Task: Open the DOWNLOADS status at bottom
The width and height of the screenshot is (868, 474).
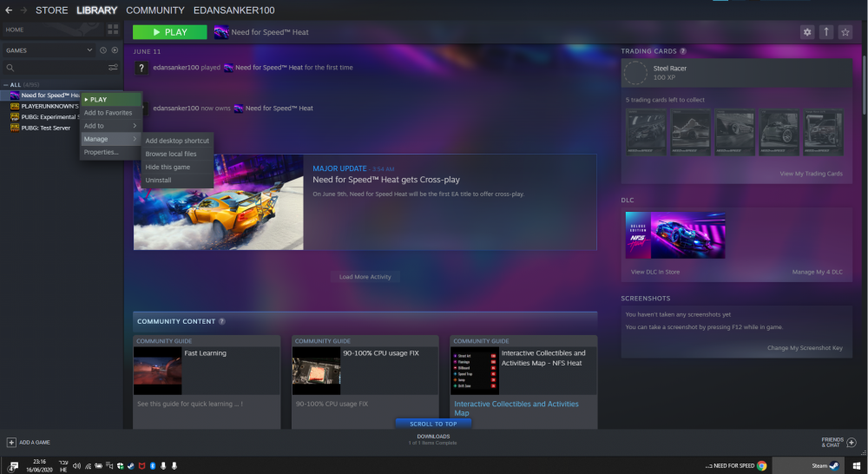Action: [x=433, y=439]
